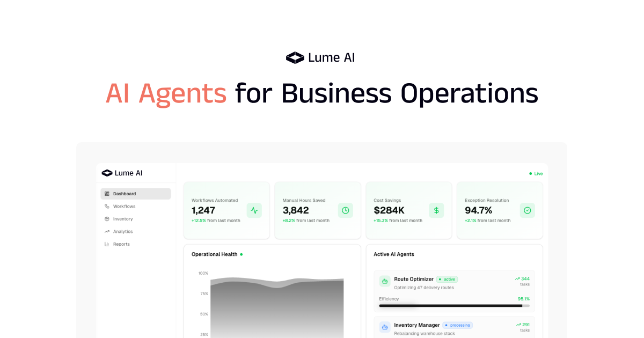Click the checkmark icon on Exception Resolution card

(x=527, y=210)
